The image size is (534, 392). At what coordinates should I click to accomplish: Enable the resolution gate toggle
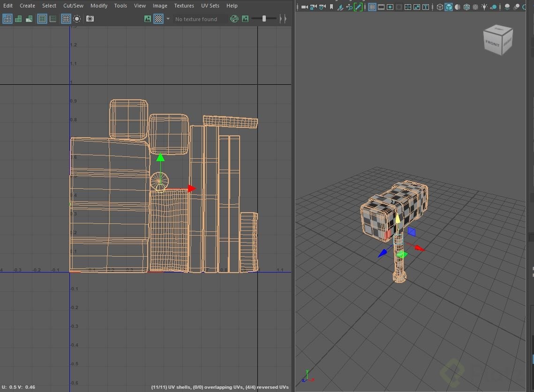[389, 7]
